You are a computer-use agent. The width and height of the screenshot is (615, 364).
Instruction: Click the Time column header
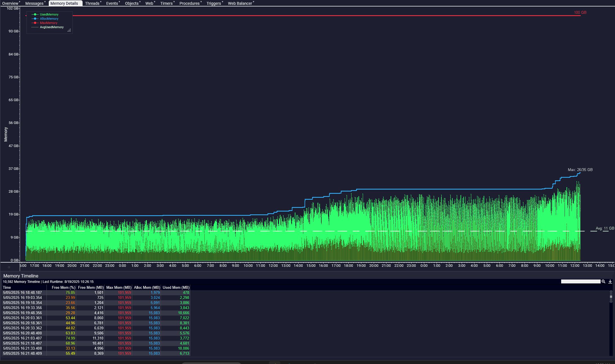pos(7,287)
